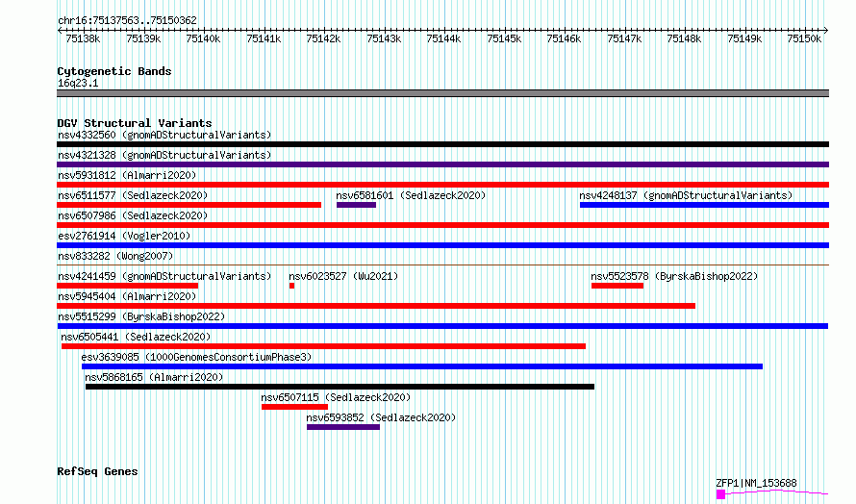This screenshot has width=856, height=504.
Task: Click the ZFP1 gene magenta exon block
Action: tap(720, 494)
